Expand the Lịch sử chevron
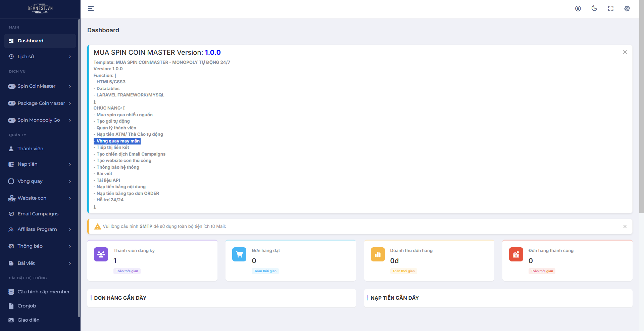The width and height of the screenshot is (644, 331). pyautogui.click(x=70, y=57)
